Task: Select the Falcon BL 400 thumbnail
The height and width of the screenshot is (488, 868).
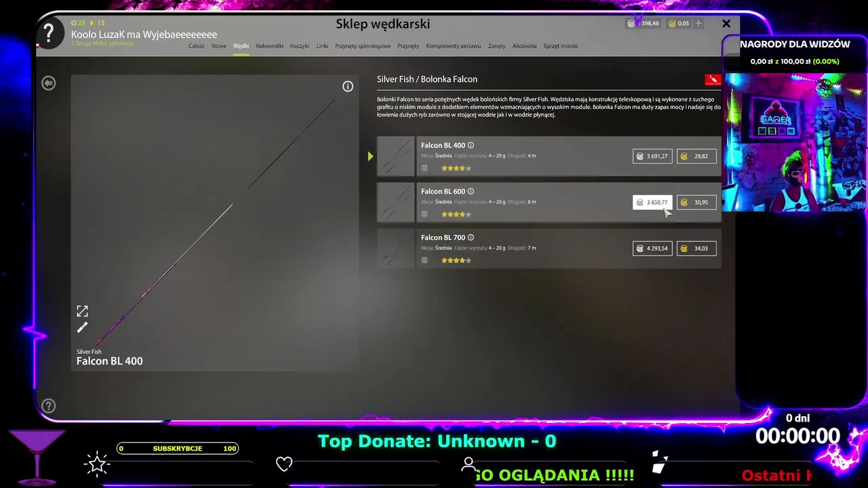Action: click(395, 157)
